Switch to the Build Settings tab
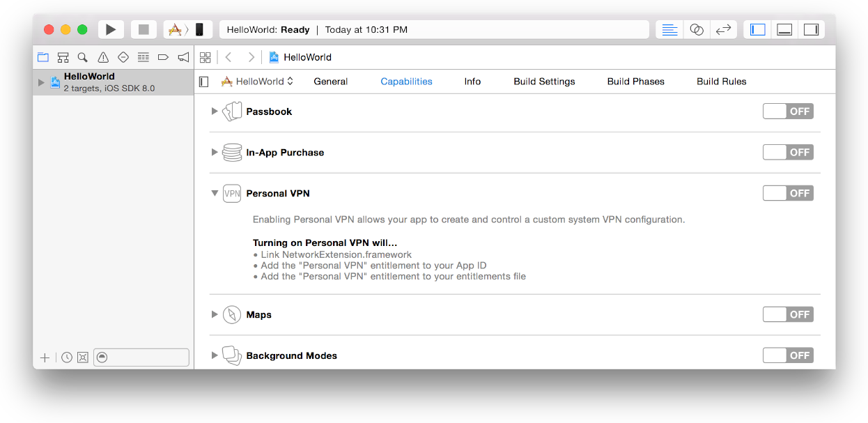The height and width of the screenshot is (423, 868). [544, 82]
